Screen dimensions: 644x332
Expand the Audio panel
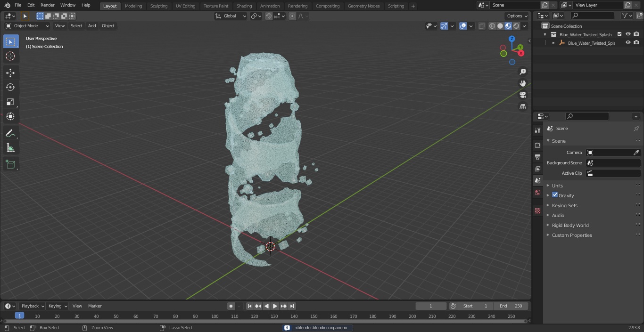click(x=558, y=215)
